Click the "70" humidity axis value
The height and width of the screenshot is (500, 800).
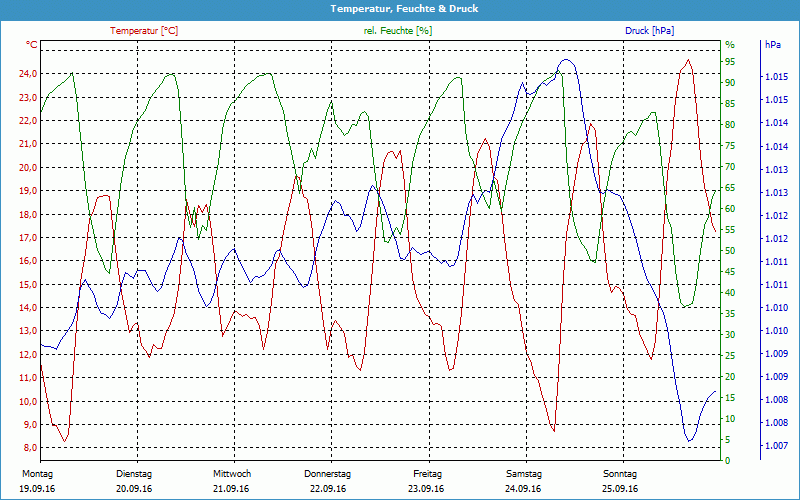730,167
